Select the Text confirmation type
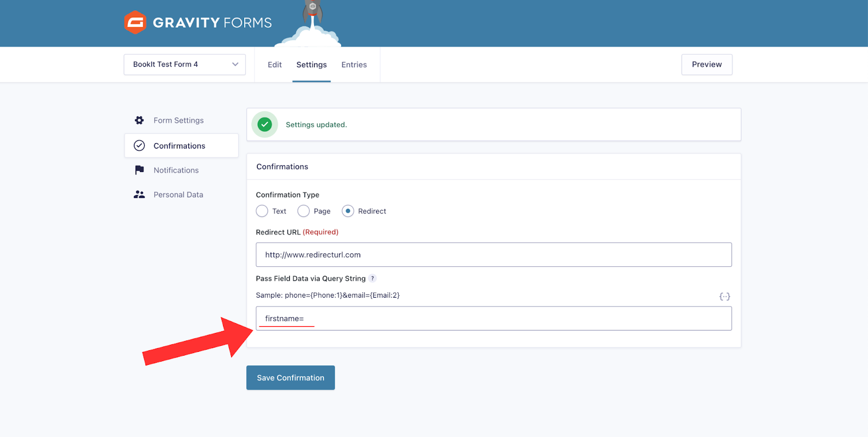 tap(262, 211)
